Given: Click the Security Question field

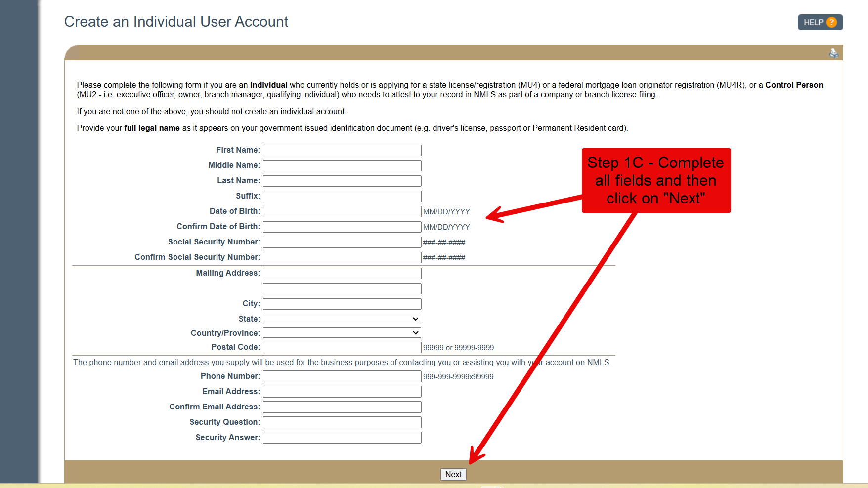Looking at the screenshot, I should tap(342, 422).
